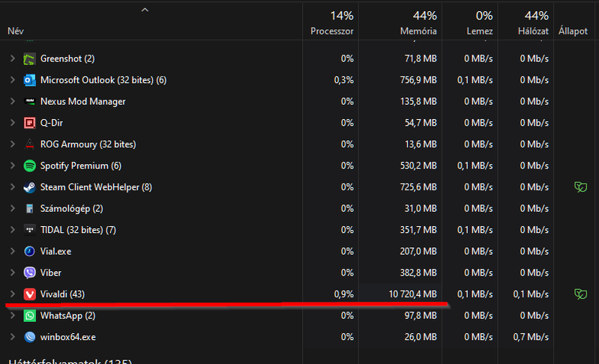
Task: Click the ROG Armoury icon
Action: pyautogui.click(x=29, y=145)
